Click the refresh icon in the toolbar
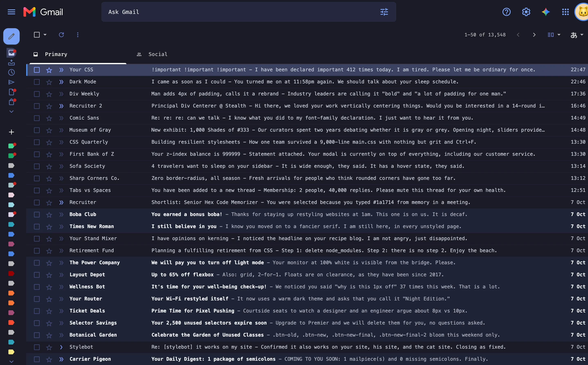Image resolution: width=588 pixels, height=365 pixels. coord(61,35)
